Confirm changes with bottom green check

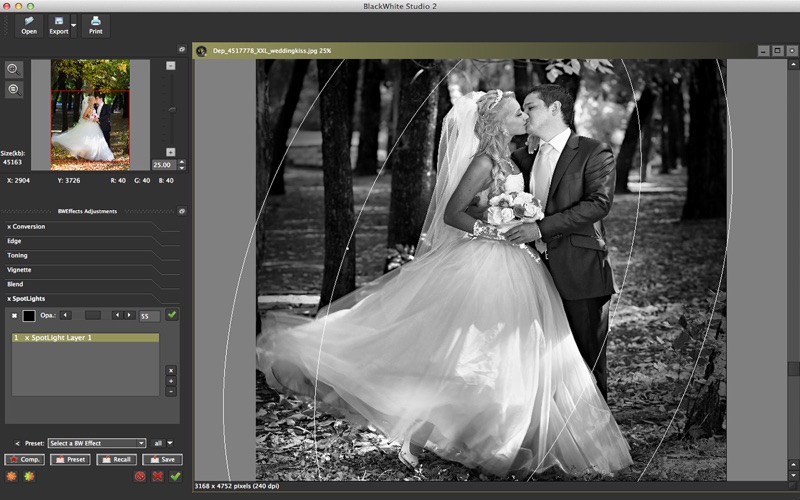(x=176, y=477)
